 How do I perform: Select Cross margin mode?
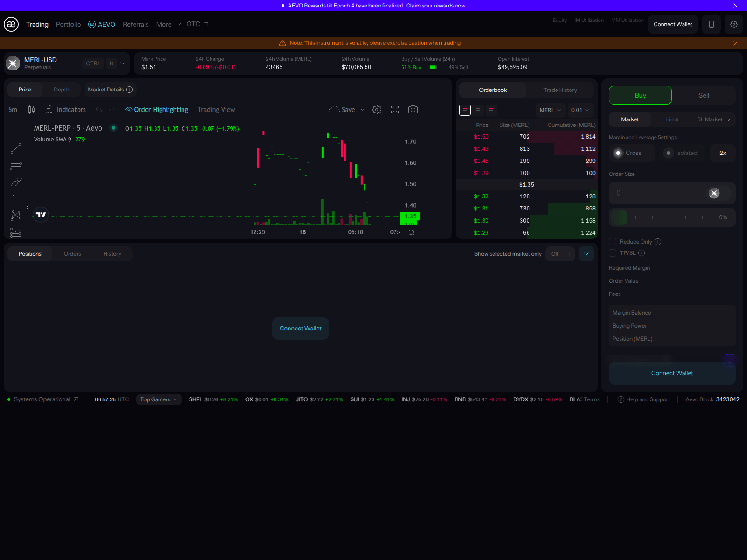click(632, 153)
